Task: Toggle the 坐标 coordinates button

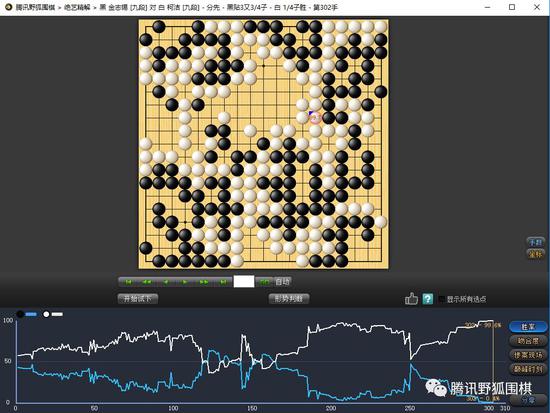Action: (x=535, y=254)
